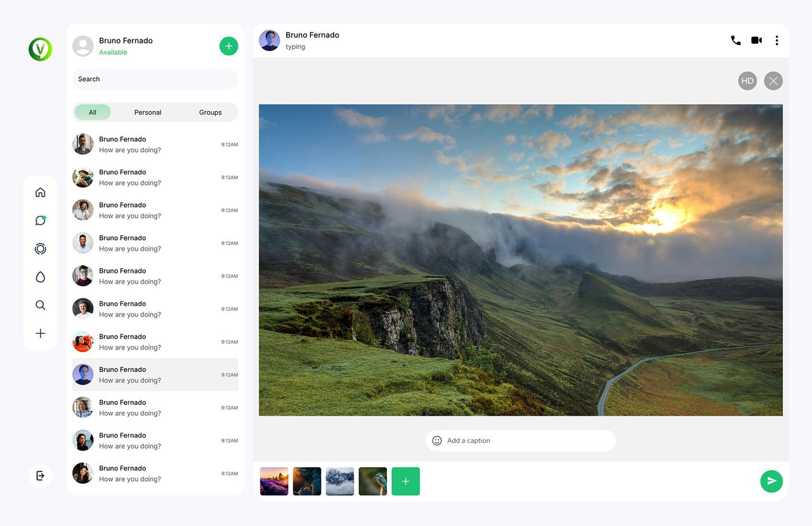Image resolution: width=812 pixels, height=526 pixels.
Task: Select the dark orange-teal thumbnail
Action: click(307, 481)
